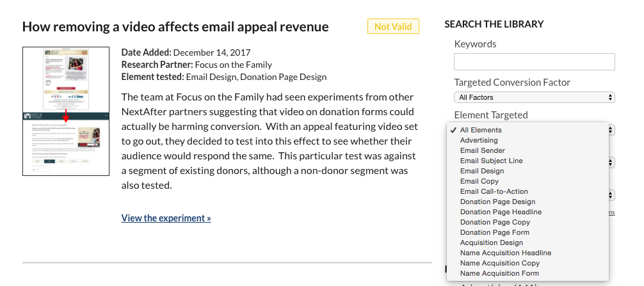Select All Elements option in dropdown
This screenshot has height=286, width=644.
tap(527, 130)
